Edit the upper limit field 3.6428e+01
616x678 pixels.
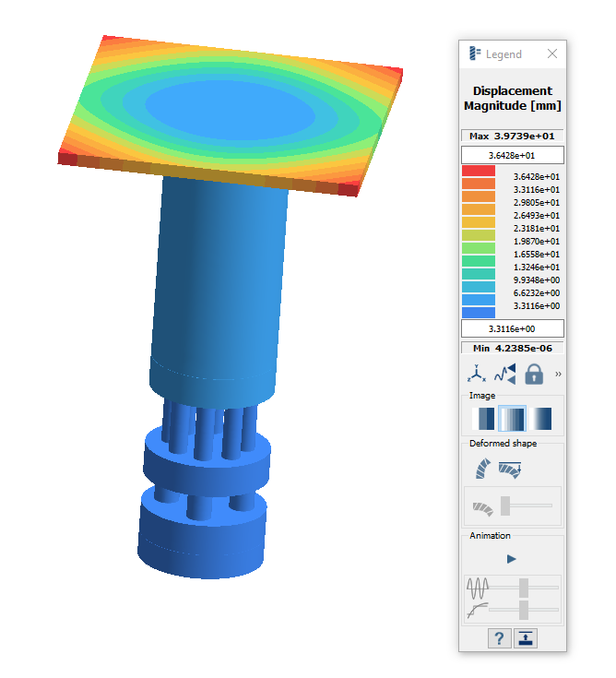pyautogui.click(x=512, y=155)
